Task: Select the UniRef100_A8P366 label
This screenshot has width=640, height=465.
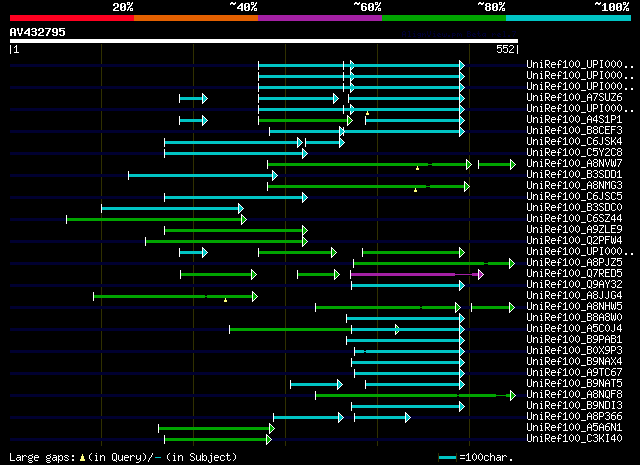Action: point(574,417)
